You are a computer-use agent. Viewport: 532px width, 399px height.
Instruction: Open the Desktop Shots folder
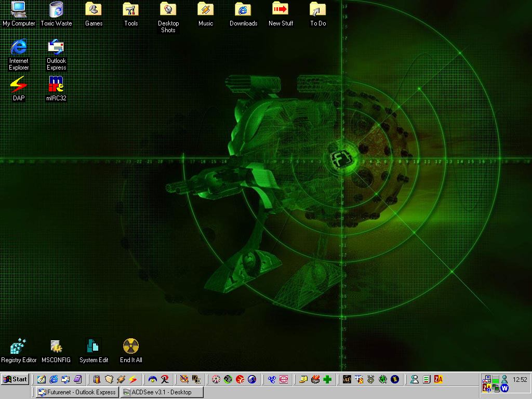coord(168,10)
